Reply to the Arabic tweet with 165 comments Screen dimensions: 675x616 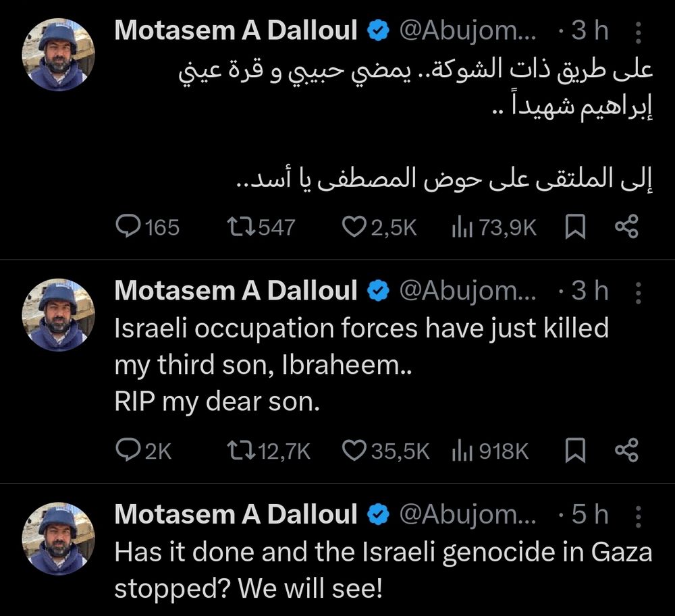[x=128, y=228]
